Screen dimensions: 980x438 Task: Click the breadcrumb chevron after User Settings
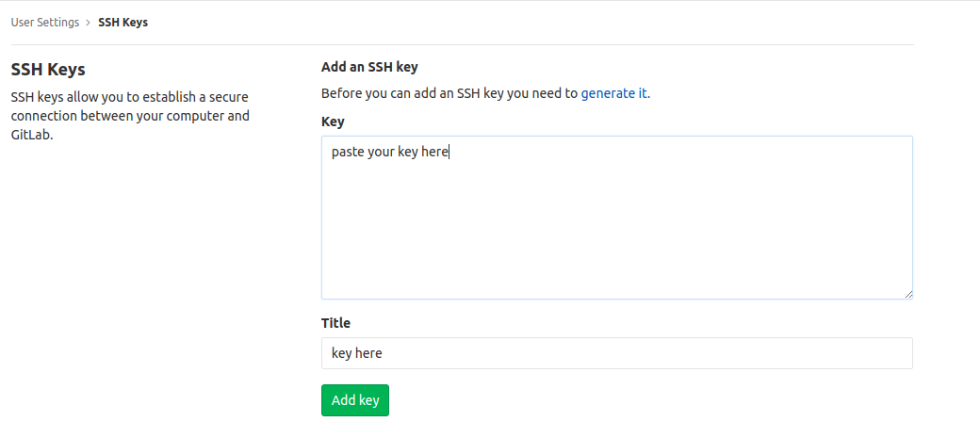point(89,23)
